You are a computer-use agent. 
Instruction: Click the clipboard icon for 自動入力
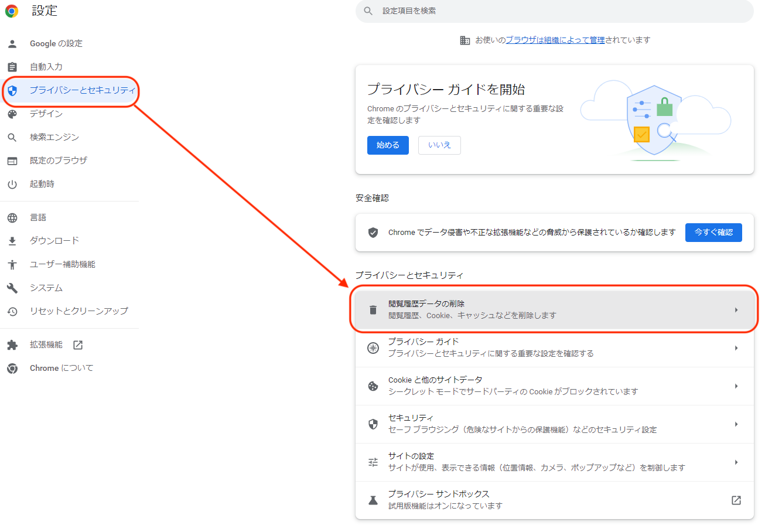pyautogui.click(x=12, y=67)
